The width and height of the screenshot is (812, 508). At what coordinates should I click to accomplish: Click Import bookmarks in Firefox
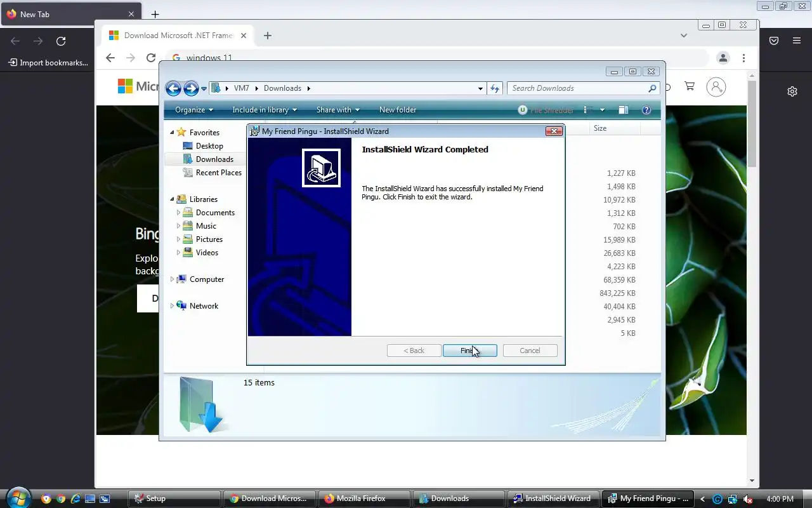pos(48,62)
